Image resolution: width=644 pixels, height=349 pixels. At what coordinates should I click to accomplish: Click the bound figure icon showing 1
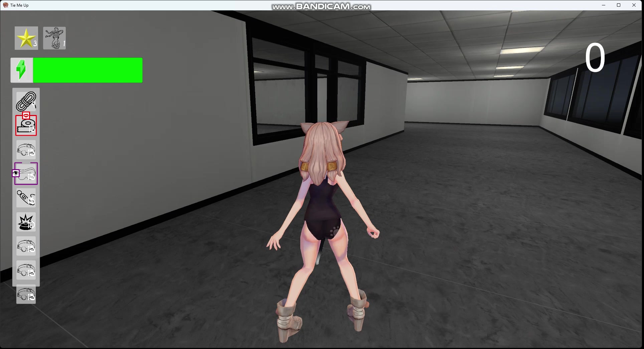(54, 38)
